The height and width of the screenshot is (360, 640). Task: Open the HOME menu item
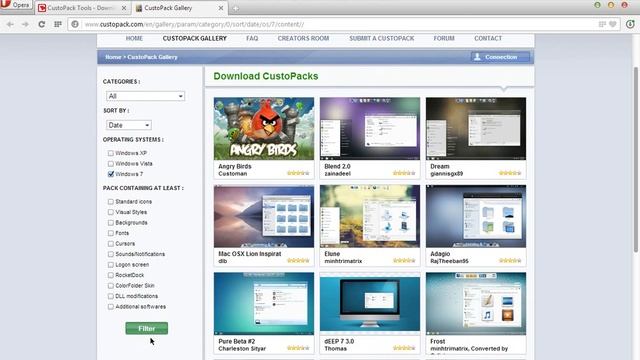click(134, 38)
